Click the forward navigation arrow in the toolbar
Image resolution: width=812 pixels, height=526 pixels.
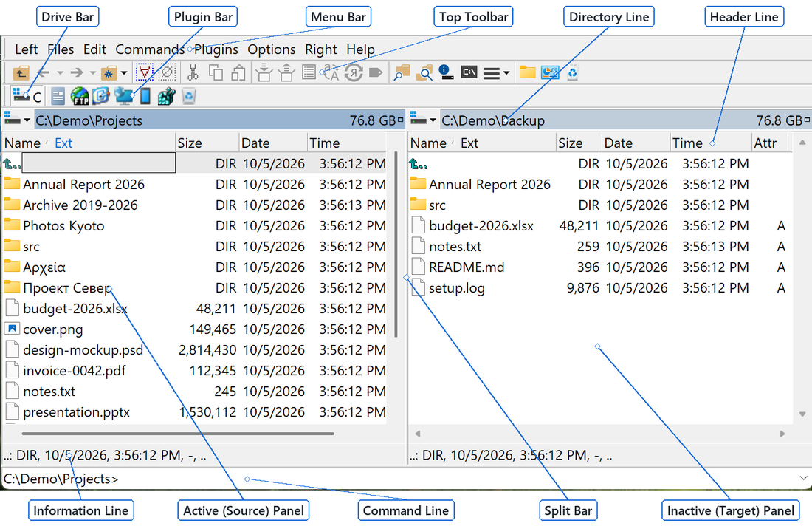point(77,72)
